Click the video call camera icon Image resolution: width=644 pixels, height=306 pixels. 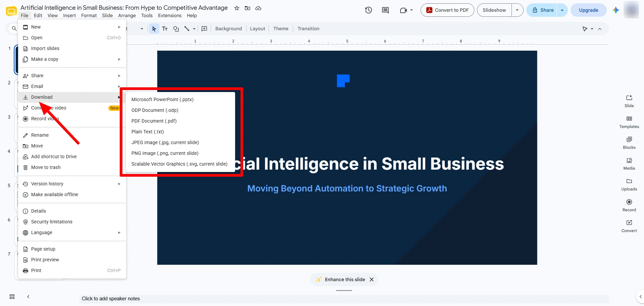tap(403, 10)
